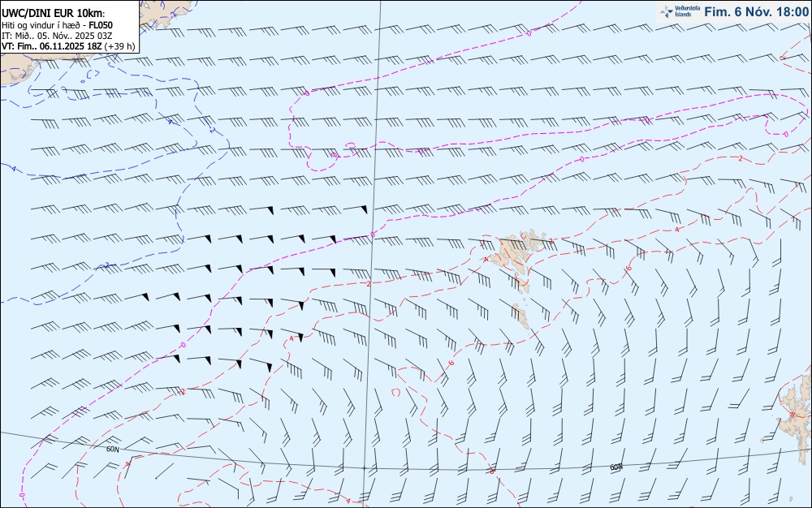Click the "IT: Mið.. 05. Nóv.. 2025 03Z" initialization time
Screen dimensions: 812x508
click(x=57, y=36)
